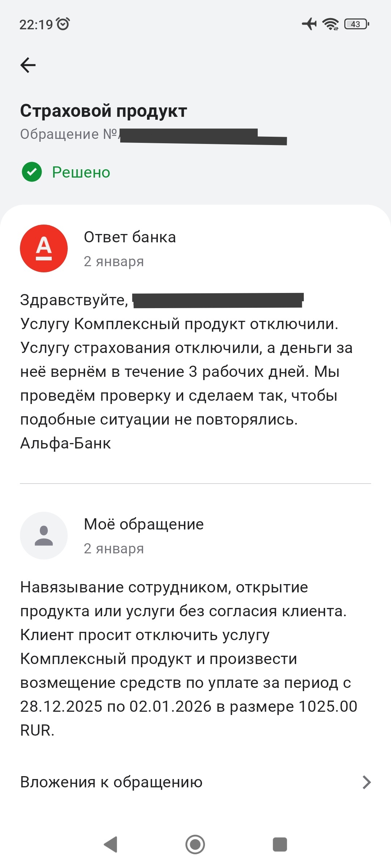Tap the back arrow at top

coord(28,65)
